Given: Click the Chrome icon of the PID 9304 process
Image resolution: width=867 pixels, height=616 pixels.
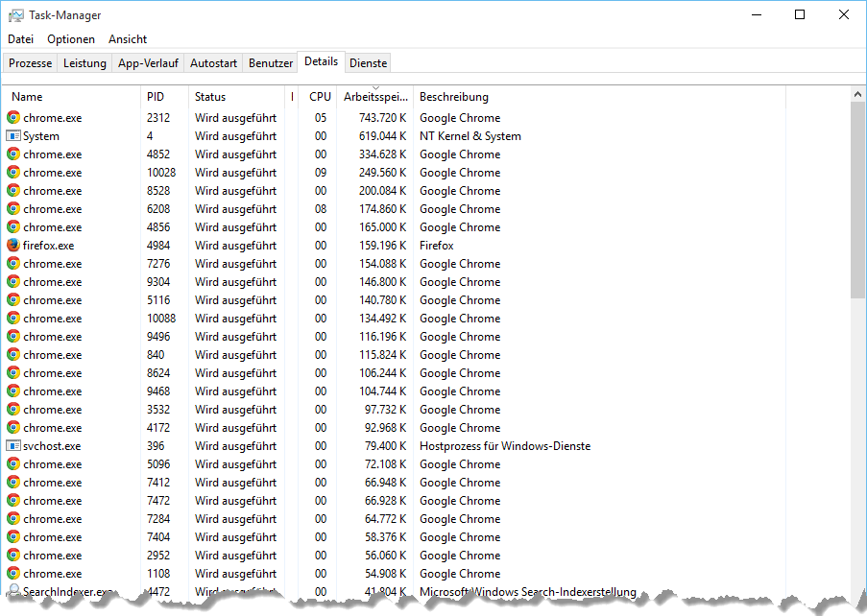Looking at the screenshot, I should tap(13, 281).
